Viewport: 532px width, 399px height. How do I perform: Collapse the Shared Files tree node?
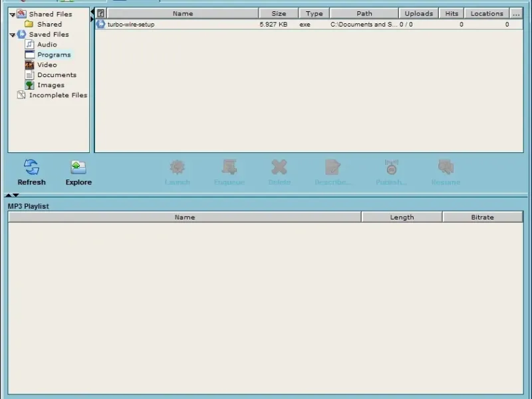(x=13, y=15)
